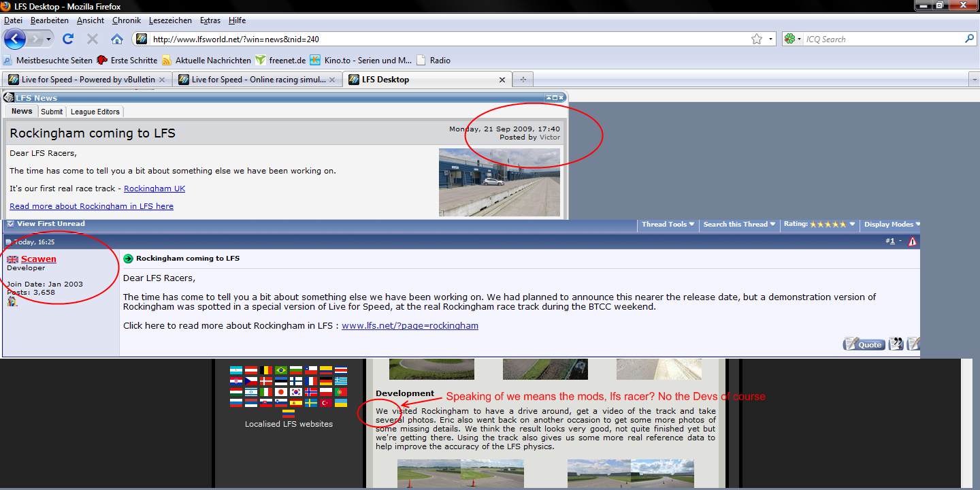
Task: Choose the Ukraine flag
Action: pos(340,403)
